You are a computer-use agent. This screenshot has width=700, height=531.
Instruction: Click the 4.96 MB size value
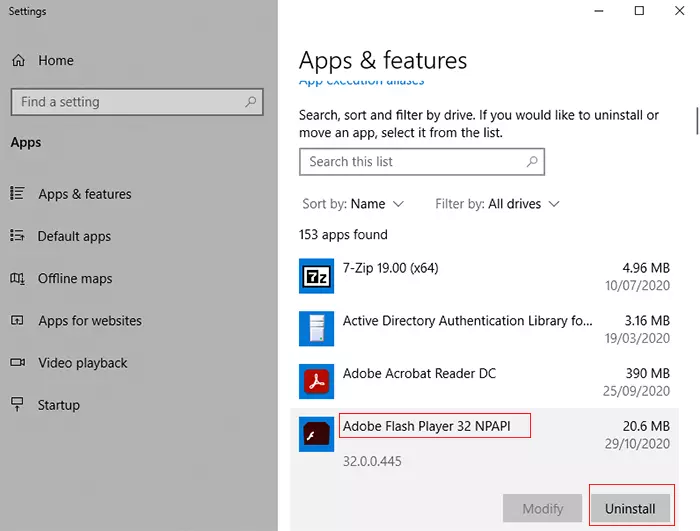point(646,268)
